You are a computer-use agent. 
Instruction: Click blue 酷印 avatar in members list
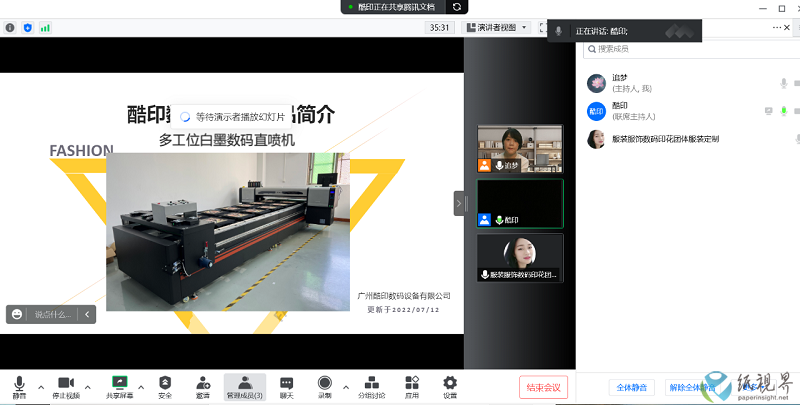pos(596,111)
